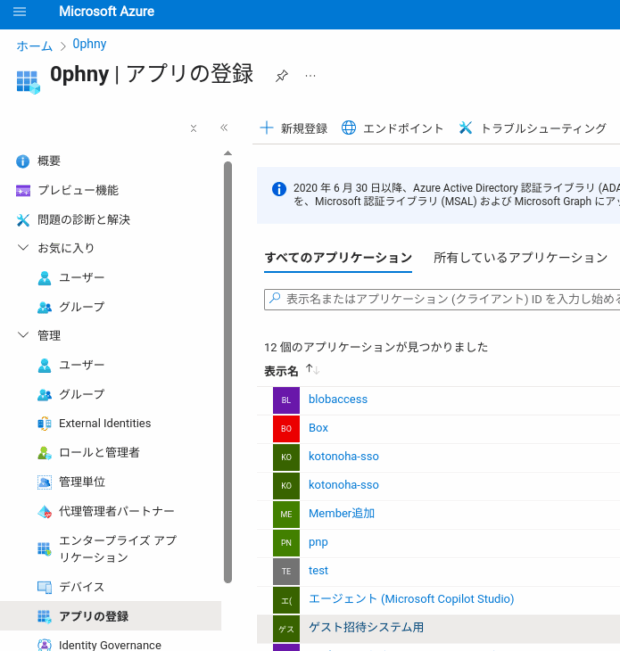The width and height of the screenshot is (620, 651).
Task: Open the test application
Action: point(318,571)
